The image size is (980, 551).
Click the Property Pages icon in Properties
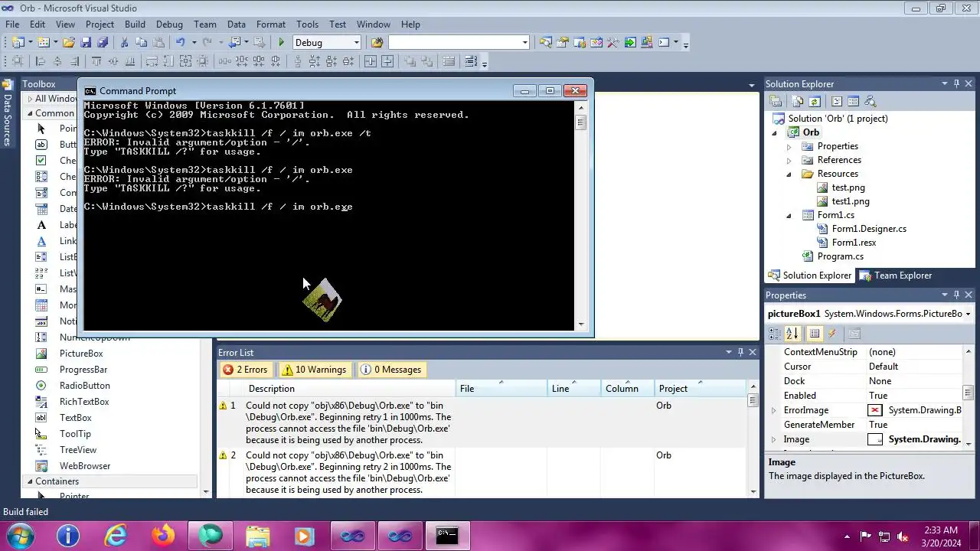854,334
